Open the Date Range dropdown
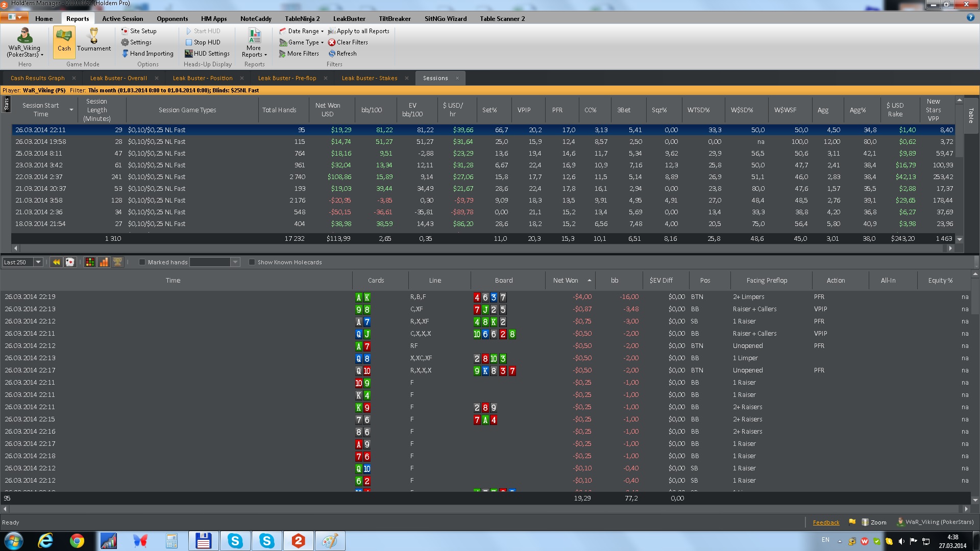 303,31
